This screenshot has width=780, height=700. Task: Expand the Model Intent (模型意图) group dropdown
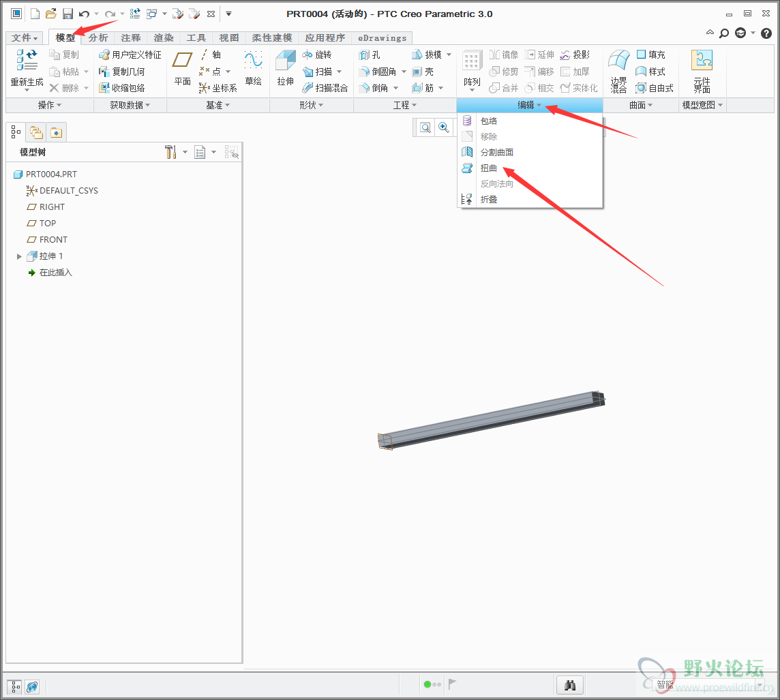click(702, 105)
